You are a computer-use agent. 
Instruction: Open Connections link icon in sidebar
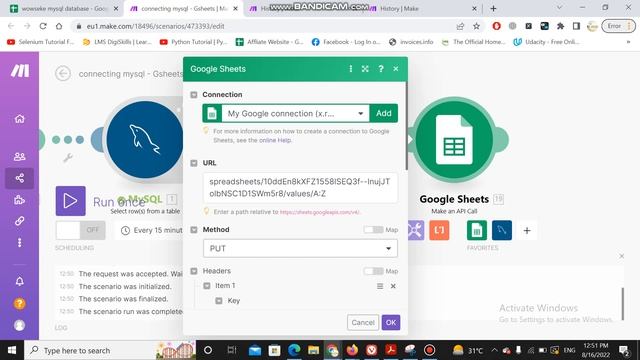(19, 221)
